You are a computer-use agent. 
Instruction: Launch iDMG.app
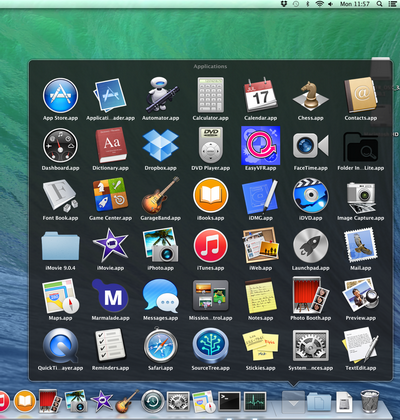pos(260,196)
